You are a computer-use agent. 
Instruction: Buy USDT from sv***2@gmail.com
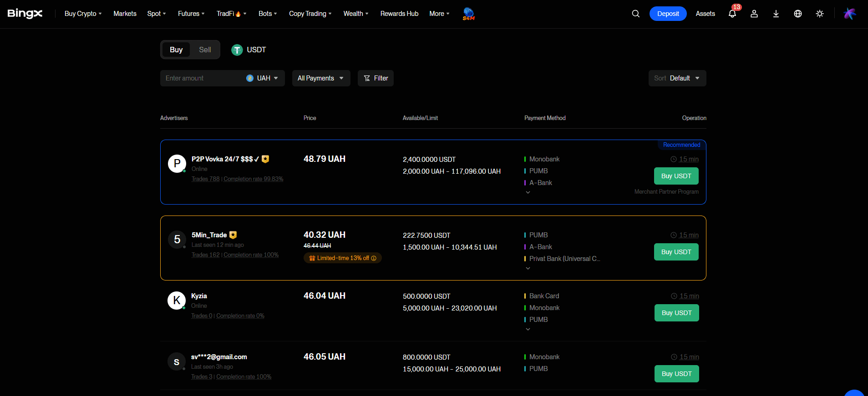pos(676,374)
